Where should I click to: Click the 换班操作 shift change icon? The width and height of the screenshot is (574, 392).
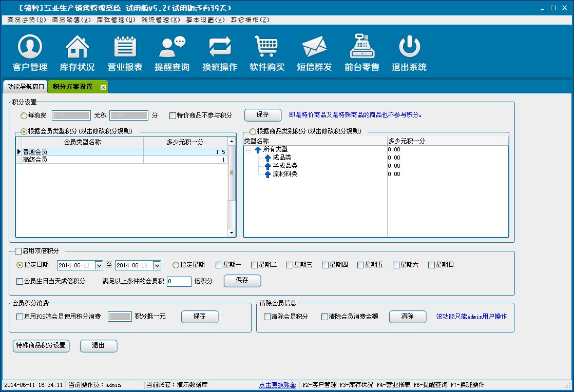(x=220, y=48)
